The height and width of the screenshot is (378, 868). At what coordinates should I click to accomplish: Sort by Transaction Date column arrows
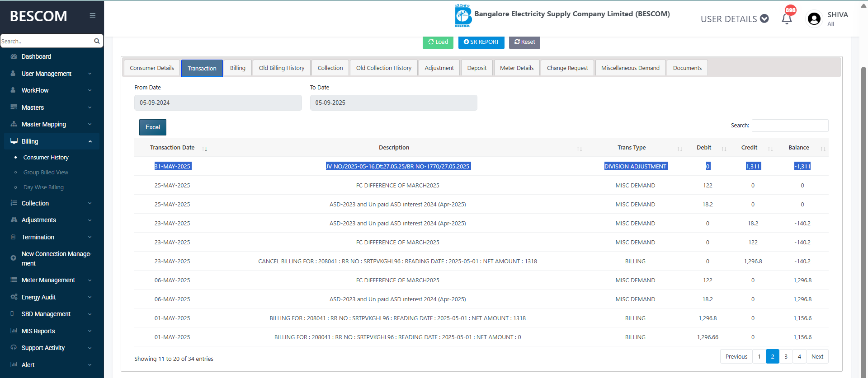[x=205, y=149]
